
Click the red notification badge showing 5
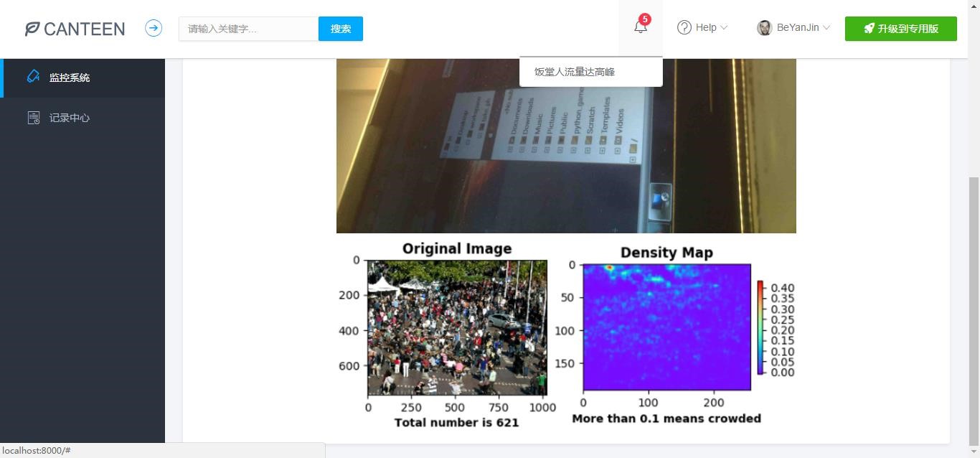tap(645, 19)
